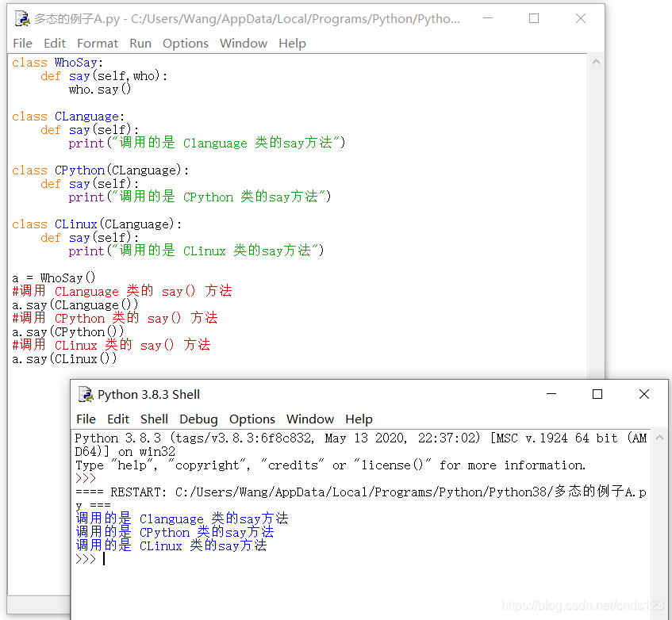Open Edit menu in editor window
672x620 pixels.
point(55,44)
